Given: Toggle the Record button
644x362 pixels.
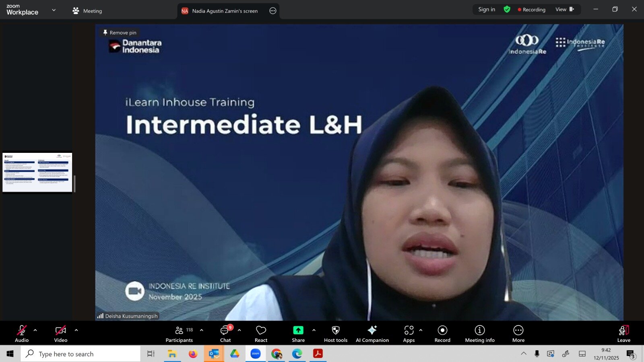Looking at the screenshot, I should coord(442,333).
